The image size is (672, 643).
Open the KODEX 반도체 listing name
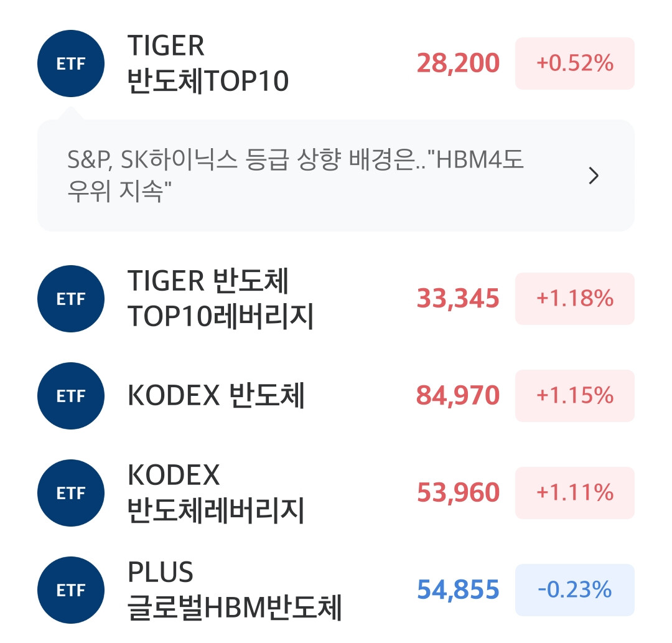(216, 395)
